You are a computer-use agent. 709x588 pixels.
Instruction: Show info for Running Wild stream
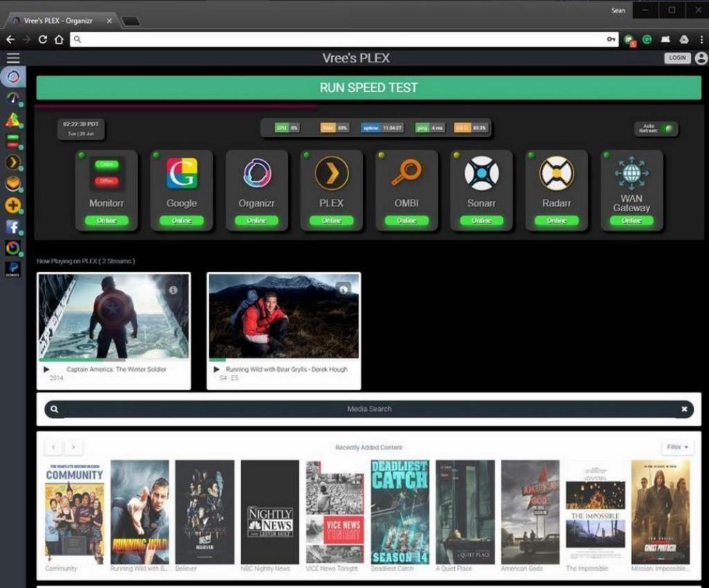click(x=343, y=289)
